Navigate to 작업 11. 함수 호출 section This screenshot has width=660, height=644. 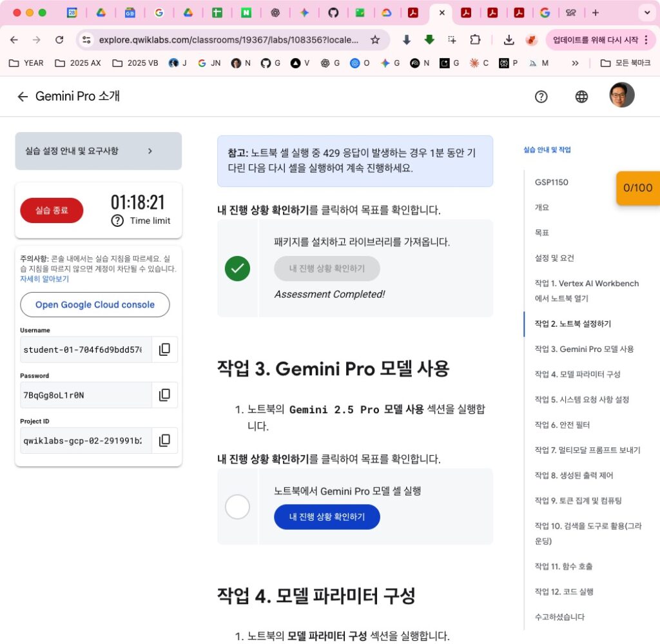tap(563, 566)
